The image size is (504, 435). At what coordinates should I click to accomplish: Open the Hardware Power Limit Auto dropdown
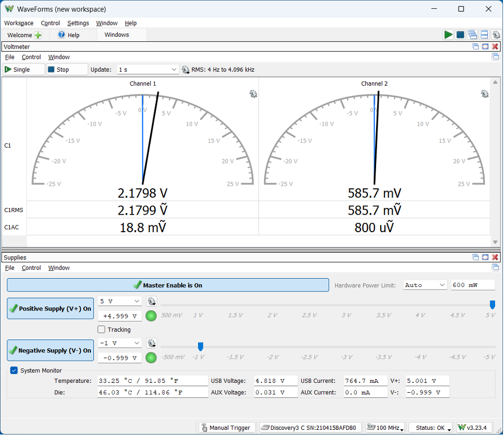point(425,285)
